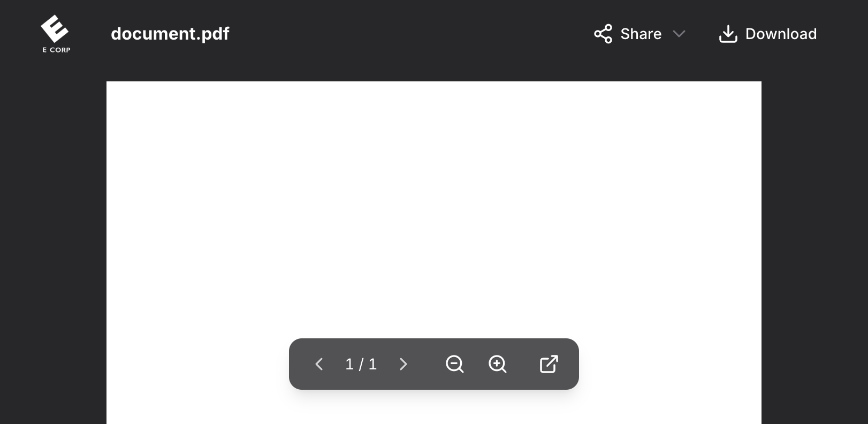Viewport: 868px width, 424px height.
Task: Click the blank white PDF page
Action: 433,209
